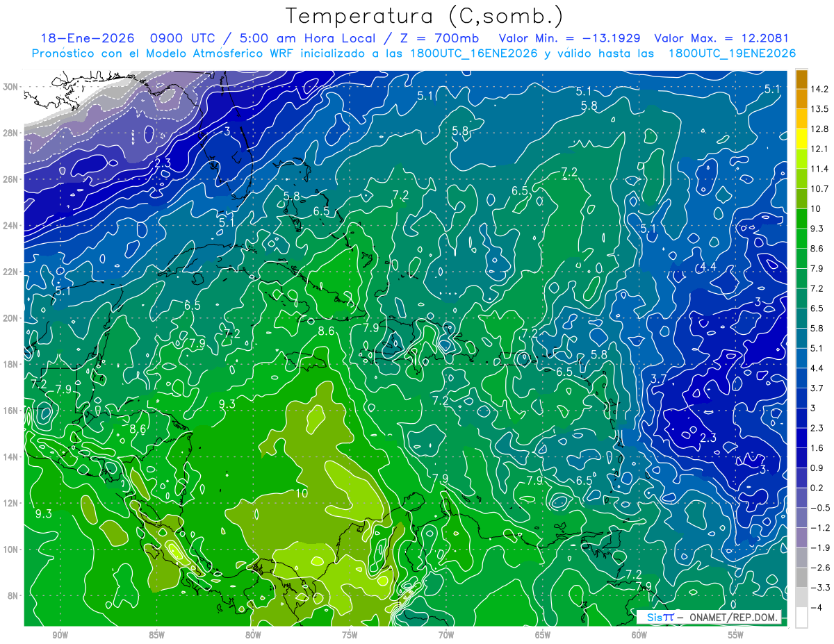Viewport: 834px width, 644px height.
Task: Click the '-2.6' value on the color legend
Action: tap(820, 568)
